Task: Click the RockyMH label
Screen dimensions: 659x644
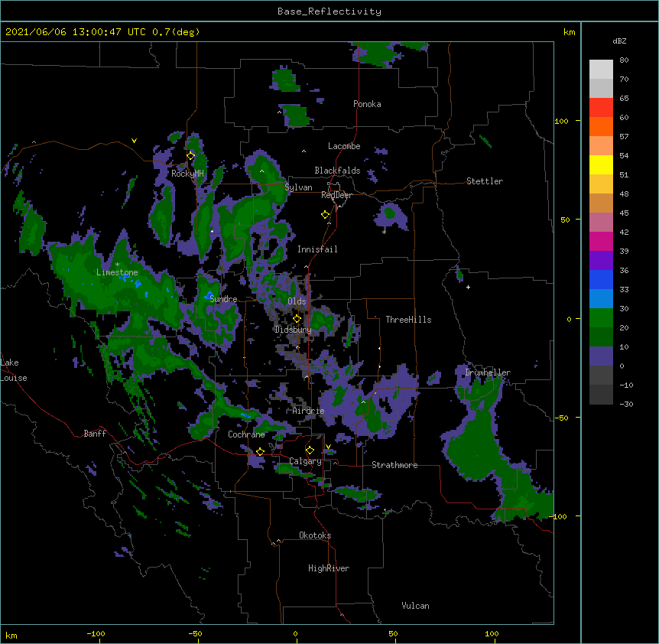Action: point(187,174)
